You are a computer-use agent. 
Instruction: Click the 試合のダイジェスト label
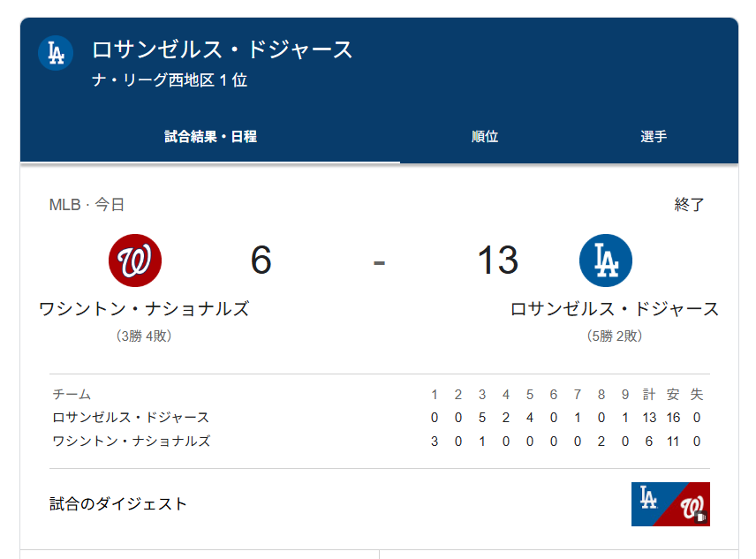[x=118, y=504]
